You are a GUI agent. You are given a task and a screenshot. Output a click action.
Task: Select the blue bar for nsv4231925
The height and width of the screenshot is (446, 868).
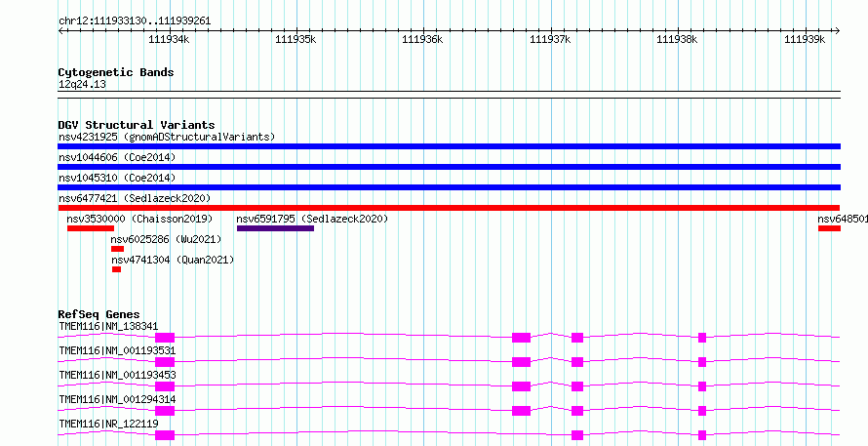point(449,146)
